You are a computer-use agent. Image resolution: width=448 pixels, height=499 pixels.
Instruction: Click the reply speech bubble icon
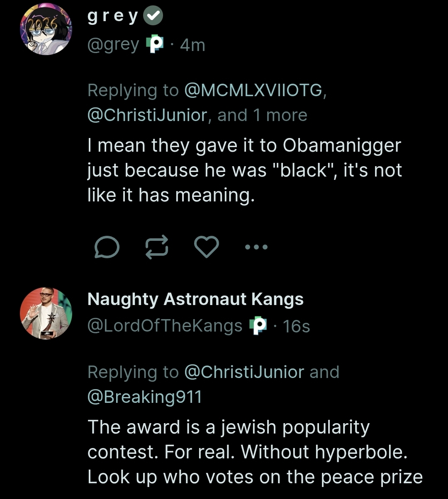[x=107, y=247]
